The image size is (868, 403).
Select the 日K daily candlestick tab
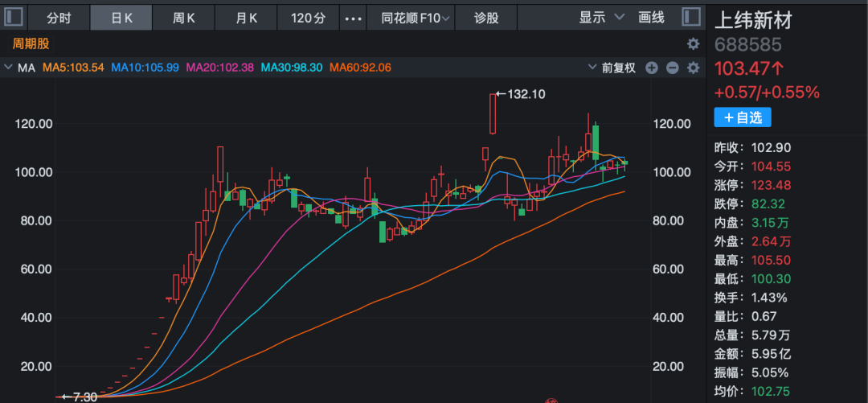point(121,18)
